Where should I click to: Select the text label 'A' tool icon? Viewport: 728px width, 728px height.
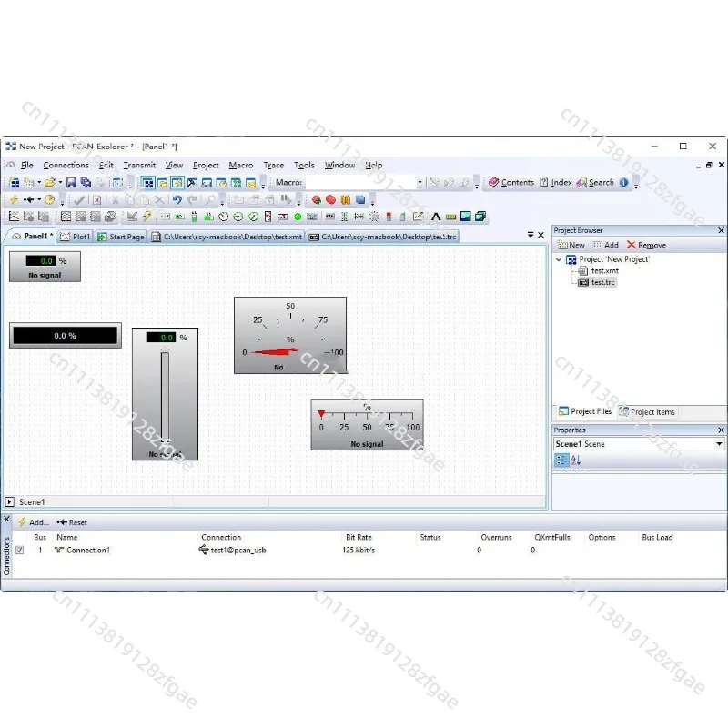click(x=436, y=217)
